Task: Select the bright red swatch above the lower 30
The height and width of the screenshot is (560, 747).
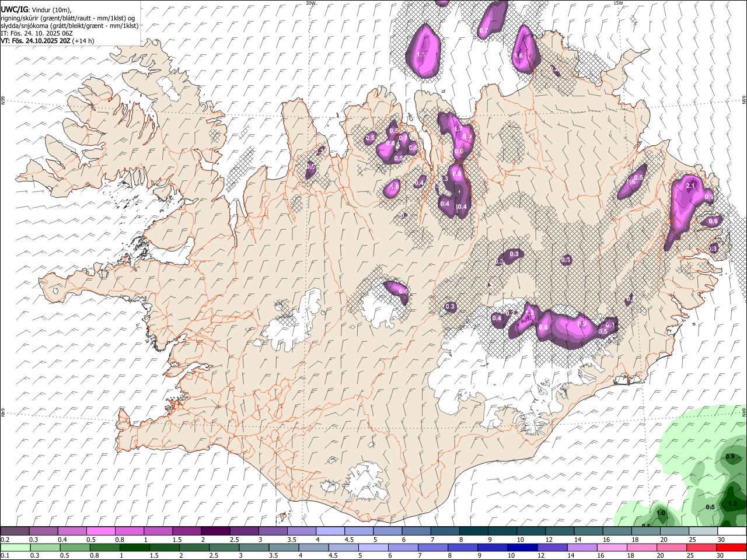Action: tap(732, 547)
